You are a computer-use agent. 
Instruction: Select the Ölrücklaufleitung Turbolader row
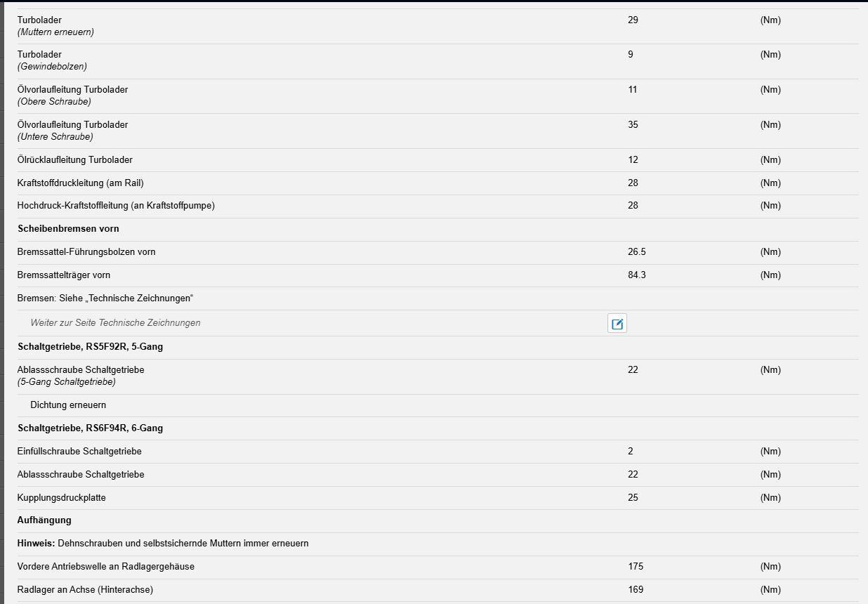pos(438,160)
